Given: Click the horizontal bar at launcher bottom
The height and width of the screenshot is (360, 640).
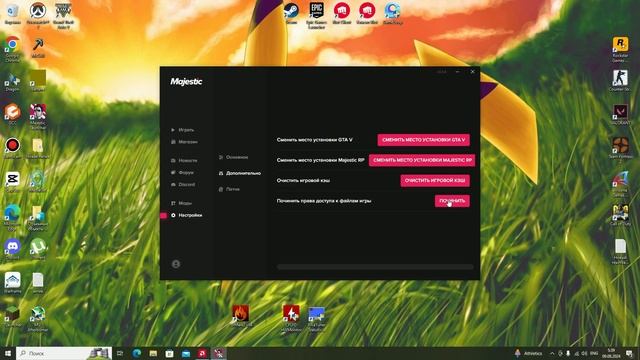Looking at the screenshot, I should [x=375, y=267].
